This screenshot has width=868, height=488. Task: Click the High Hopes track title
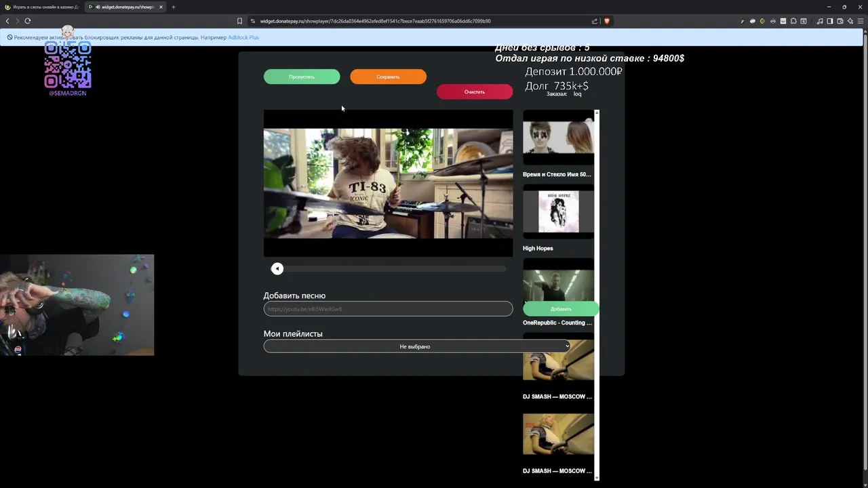538,249
